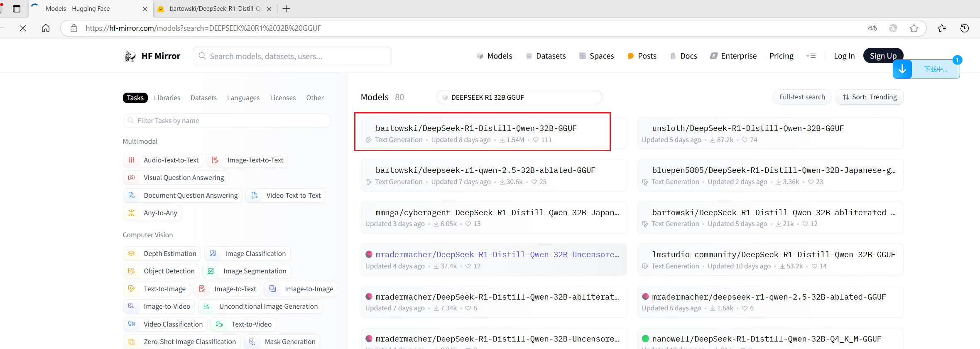Screen dimensions: 980x349
Task: Filter by Video Classification task
Action: (x=165, y=324)
